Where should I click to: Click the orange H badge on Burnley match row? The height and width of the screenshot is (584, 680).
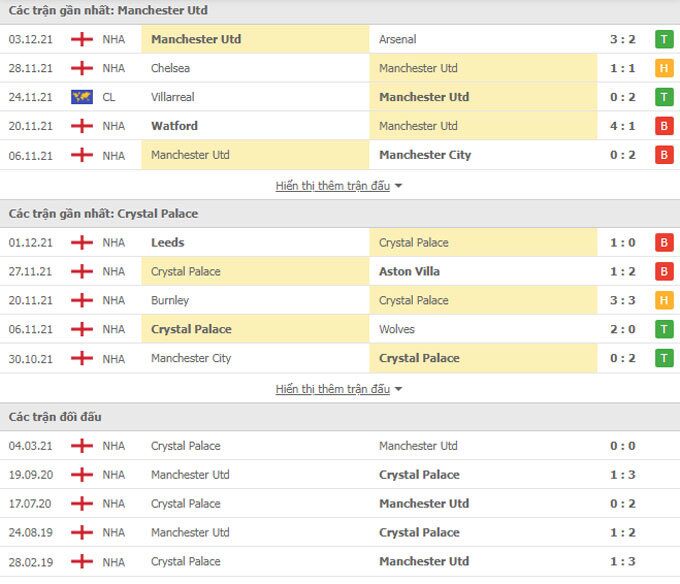pos(663,301)
